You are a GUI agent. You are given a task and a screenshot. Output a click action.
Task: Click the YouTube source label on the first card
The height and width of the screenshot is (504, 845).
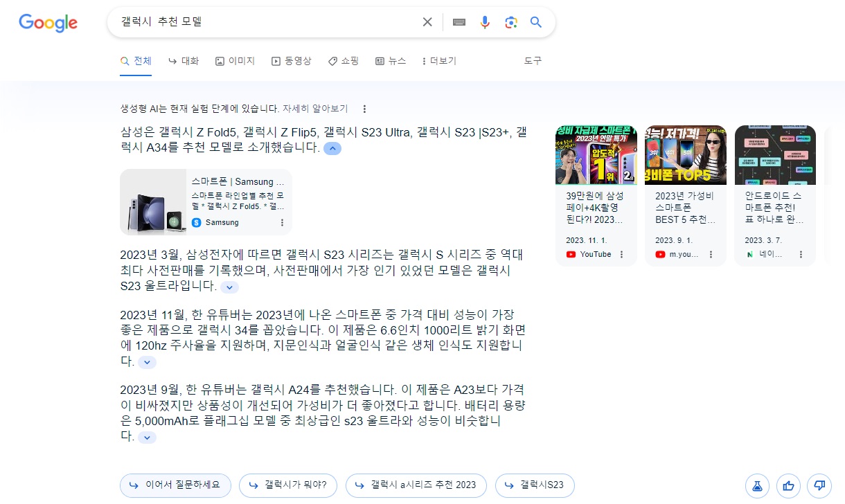coord(596,254)
